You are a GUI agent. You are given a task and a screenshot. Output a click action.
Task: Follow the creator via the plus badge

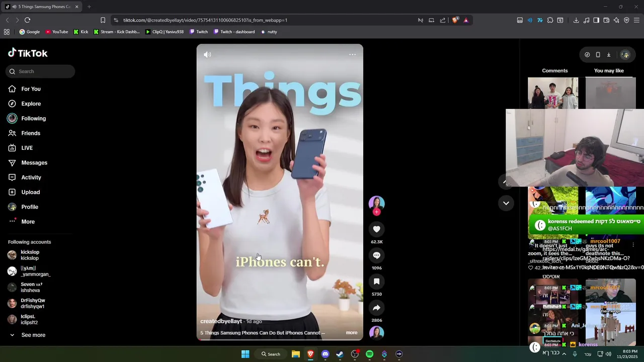point(376,212)
